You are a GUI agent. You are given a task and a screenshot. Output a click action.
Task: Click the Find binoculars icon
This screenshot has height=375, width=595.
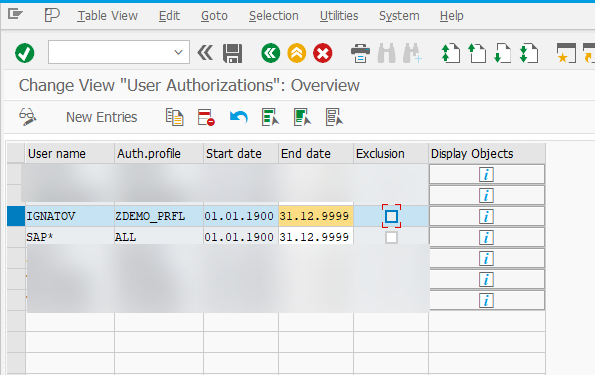[387, 53]
